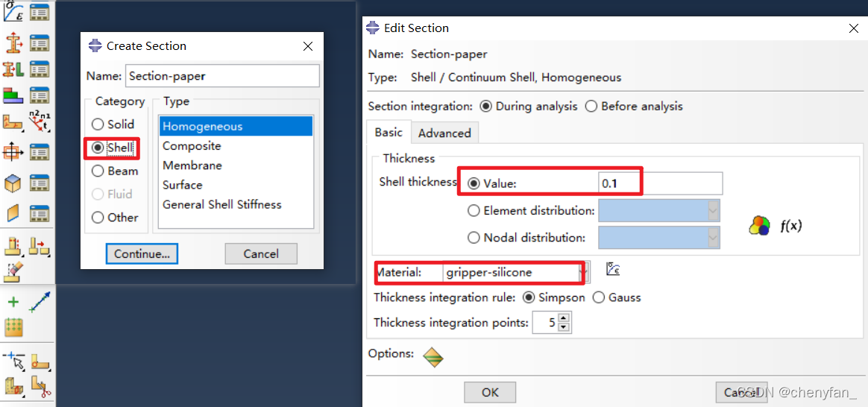Click the Create Datum Point plus icon
The height and width of the screenshot is (407, 868).
click(x=13, y=302)
